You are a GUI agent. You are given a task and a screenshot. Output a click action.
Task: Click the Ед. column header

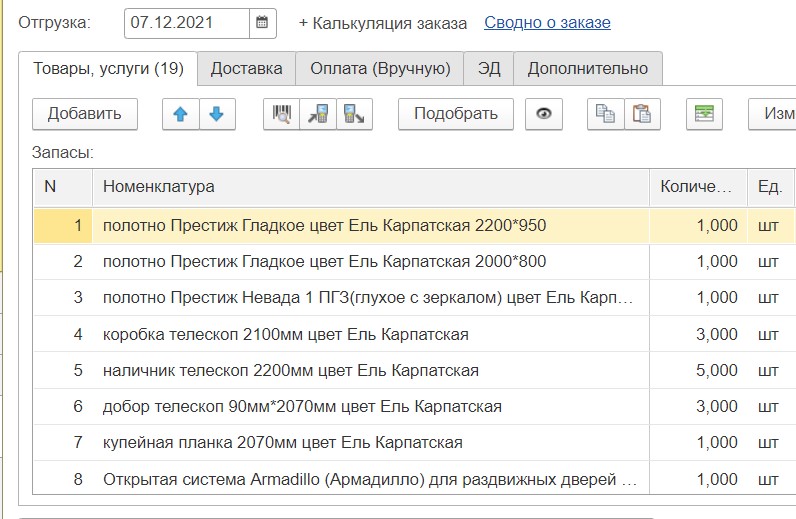(x=771, y=187)
